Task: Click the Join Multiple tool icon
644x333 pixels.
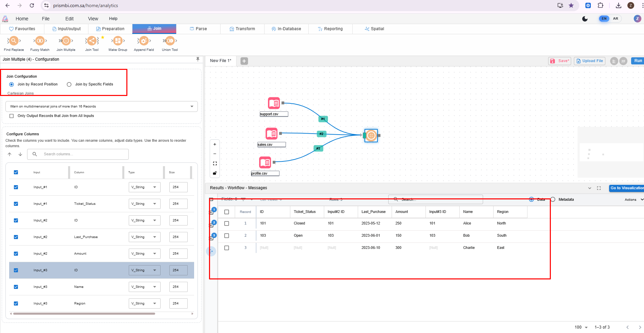Action: point(66,41)
